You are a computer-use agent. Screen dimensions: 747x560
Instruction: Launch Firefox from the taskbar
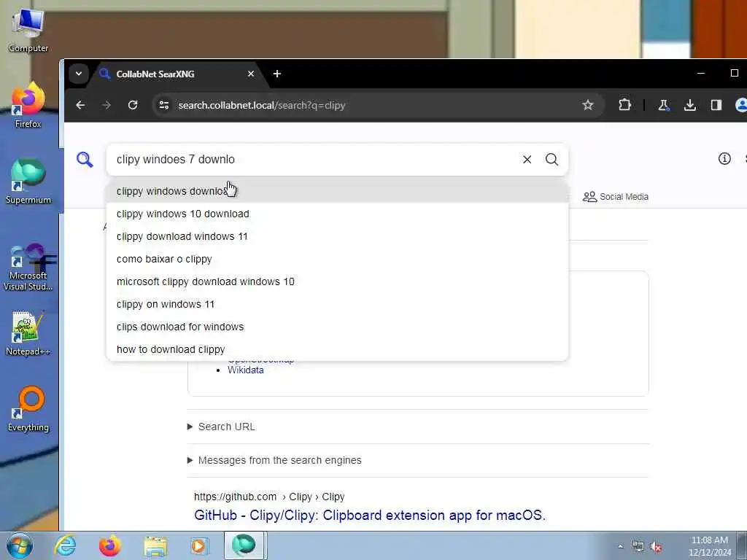(109, 545)
